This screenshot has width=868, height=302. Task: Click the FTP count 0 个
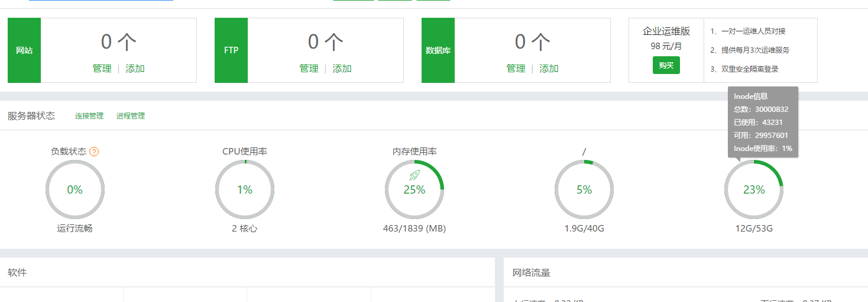pyautogui.click(x=326, y=41)
